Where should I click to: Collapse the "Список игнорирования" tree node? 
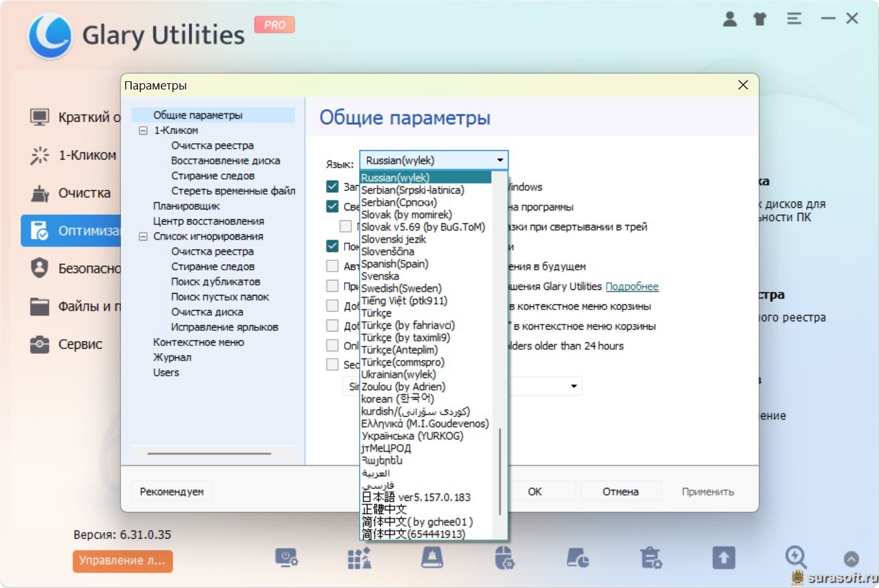(x=143, y=236)
